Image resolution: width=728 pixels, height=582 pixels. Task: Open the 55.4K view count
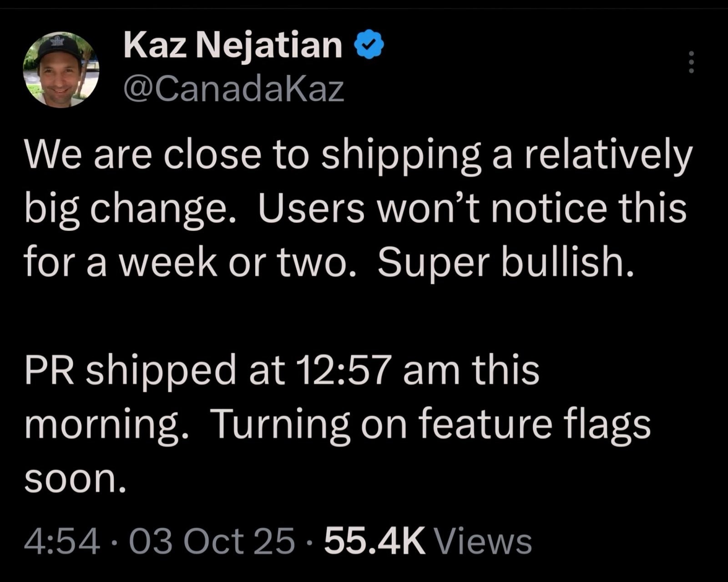[374, 542]
